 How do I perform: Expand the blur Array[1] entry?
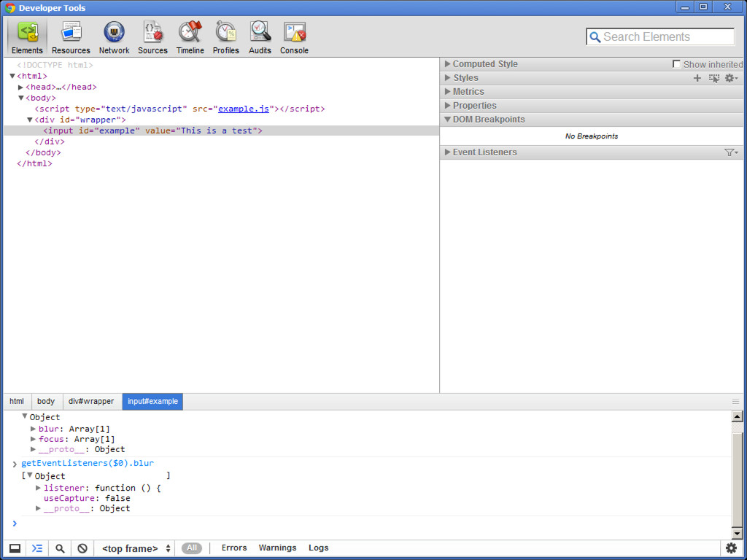coord(33,429)
